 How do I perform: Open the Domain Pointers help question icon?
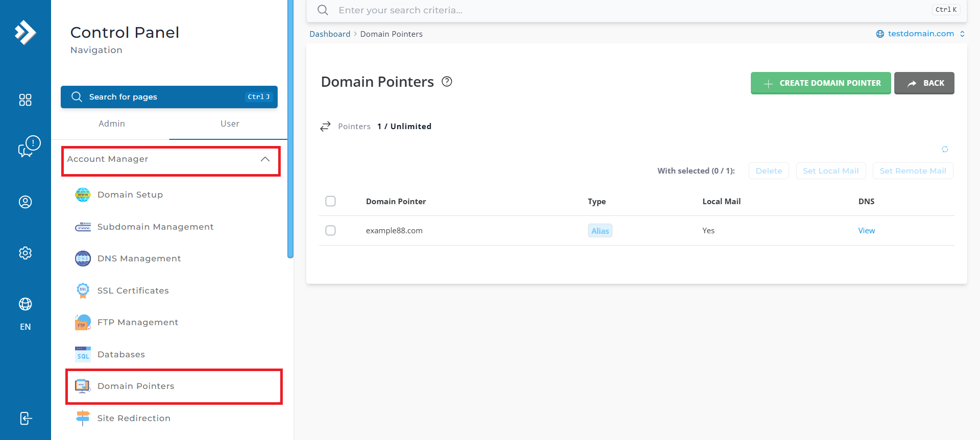447,82
